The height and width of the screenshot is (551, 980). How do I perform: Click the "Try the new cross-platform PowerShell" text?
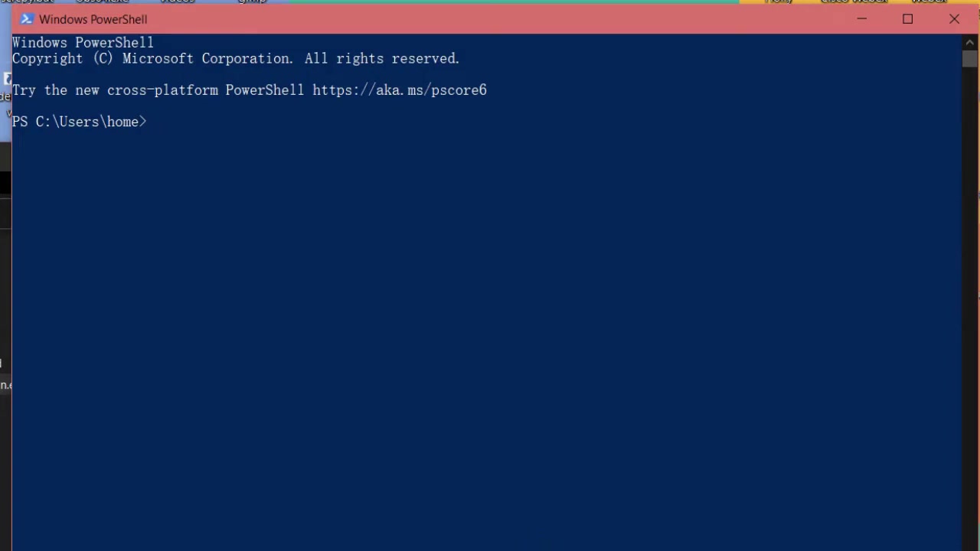pos(158,90)
